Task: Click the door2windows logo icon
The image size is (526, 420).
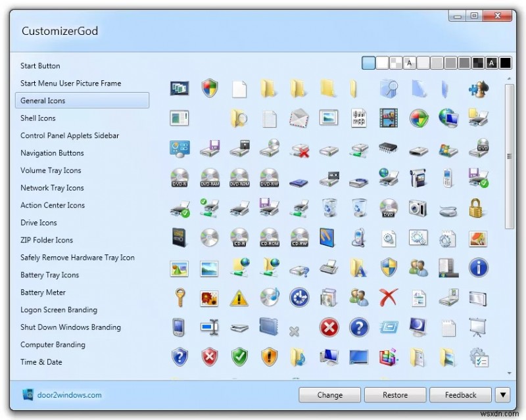Action: pyautogui.click(x=27, y=394)
